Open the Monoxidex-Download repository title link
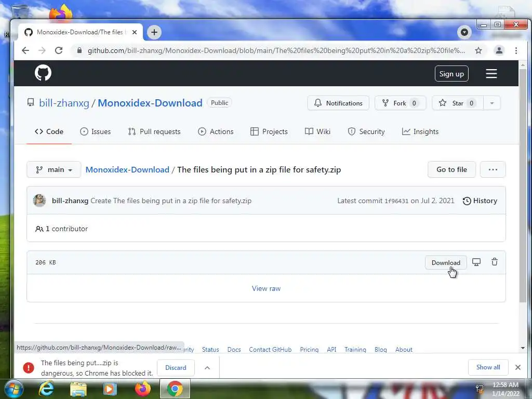Screen dimensions: 532x399 [x=150, y=103]
